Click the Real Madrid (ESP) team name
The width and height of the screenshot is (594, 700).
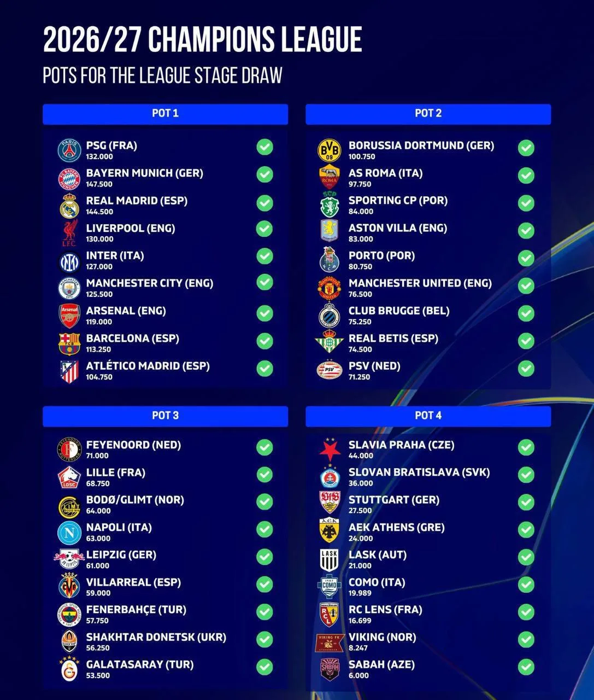pyautogui.click(x=137, y=201)
